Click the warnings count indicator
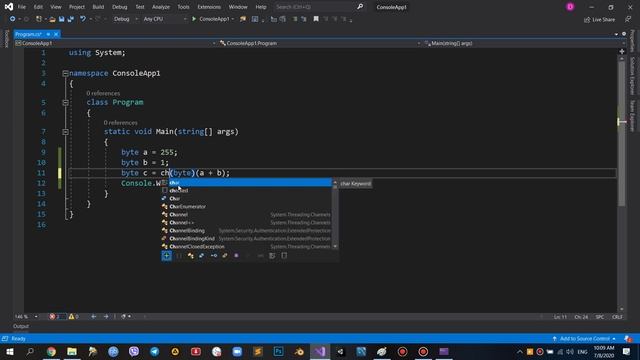Screen dimensions: 640x360 73,317
